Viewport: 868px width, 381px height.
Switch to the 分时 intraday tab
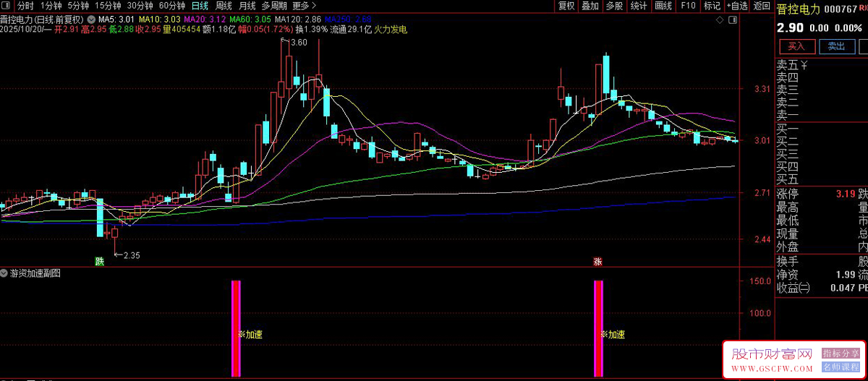coord(25,6)
